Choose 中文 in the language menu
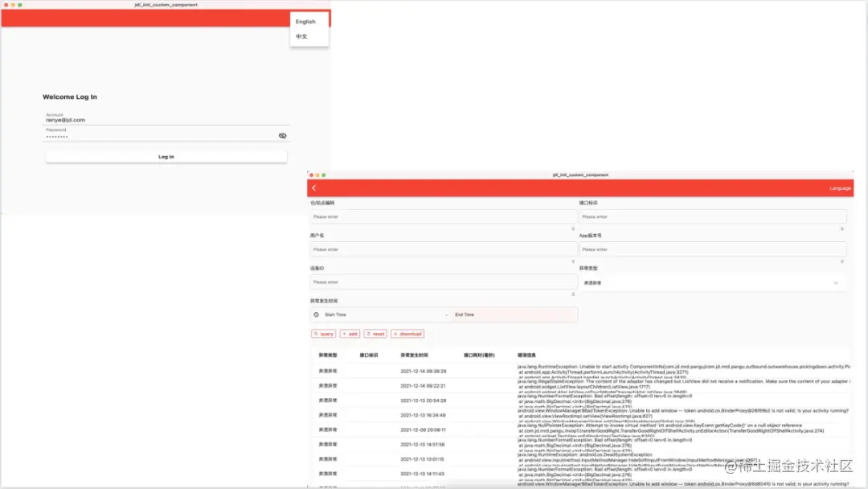868x489 pixels. click(301, 36)
